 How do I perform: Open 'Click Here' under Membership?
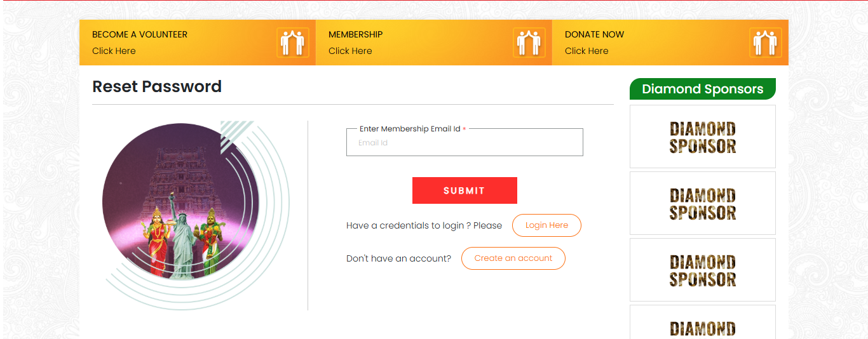click(350, 51)
